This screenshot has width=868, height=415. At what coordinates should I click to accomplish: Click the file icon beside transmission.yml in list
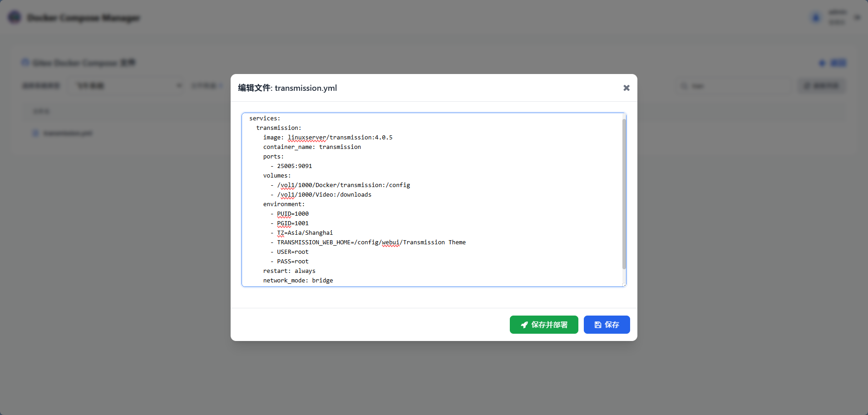[x=35, y=133]
